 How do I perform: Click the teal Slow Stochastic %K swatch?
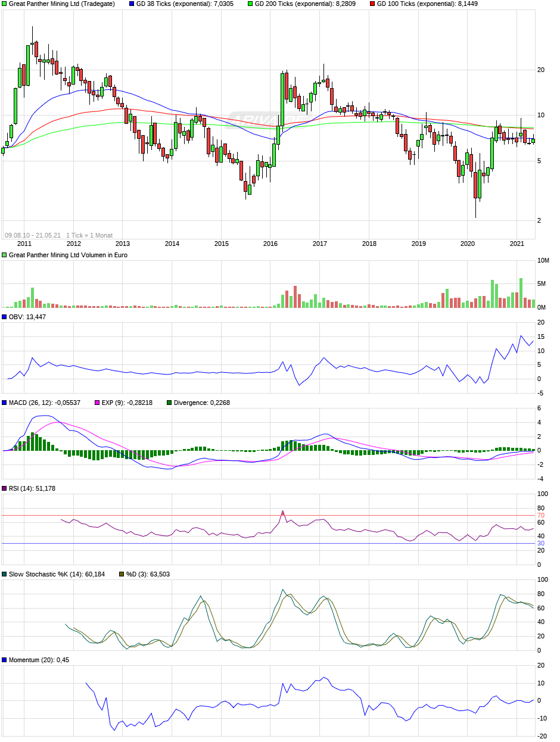point(5,574)
